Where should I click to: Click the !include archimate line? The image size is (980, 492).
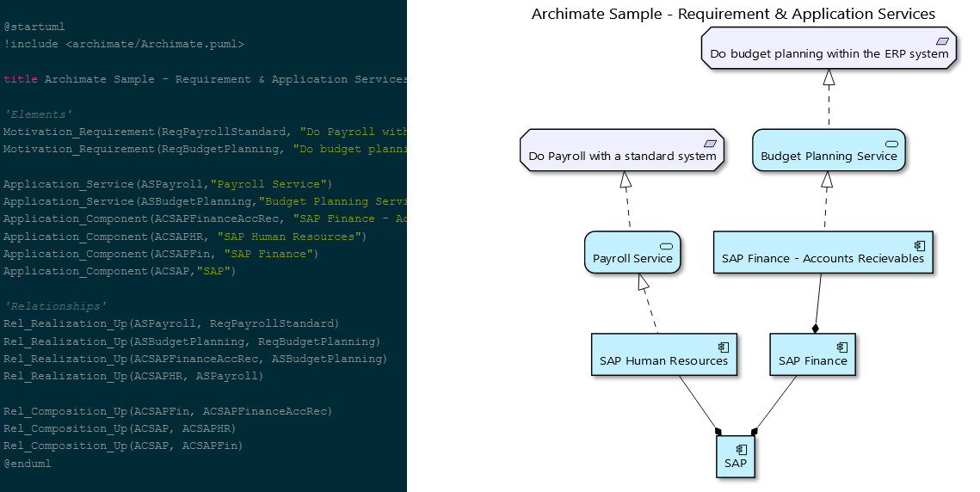(124, 44)
